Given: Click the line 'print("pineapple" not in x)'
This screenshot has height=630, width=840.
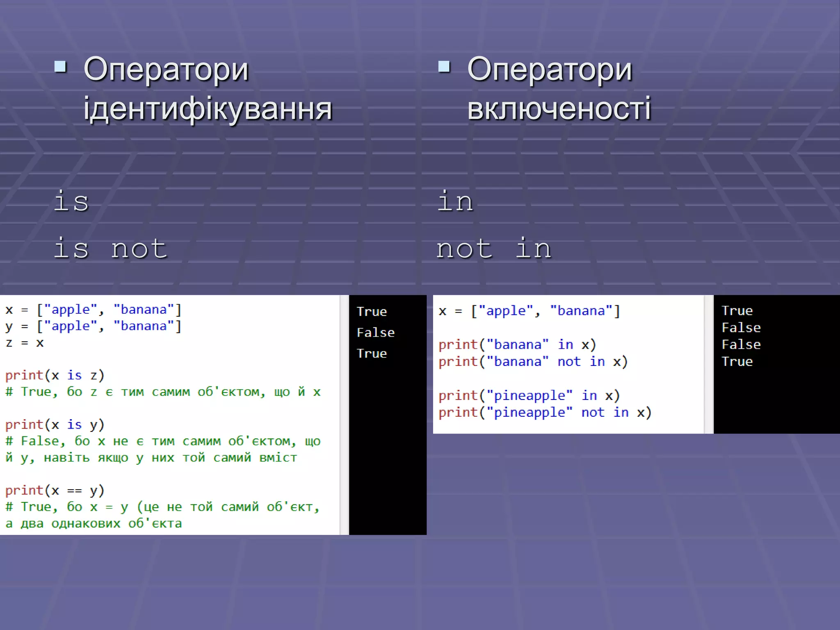Looking at the screenshot, I should [545, 413].
